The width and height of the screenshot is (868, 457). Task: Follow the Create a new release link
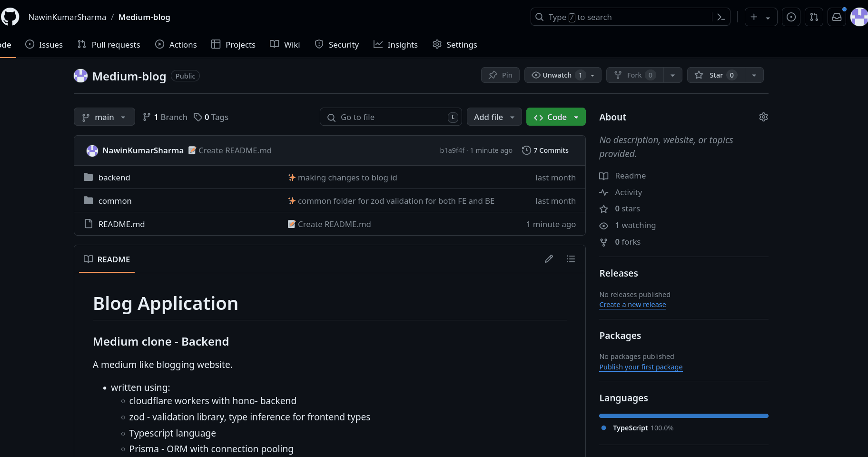(632, 305)
